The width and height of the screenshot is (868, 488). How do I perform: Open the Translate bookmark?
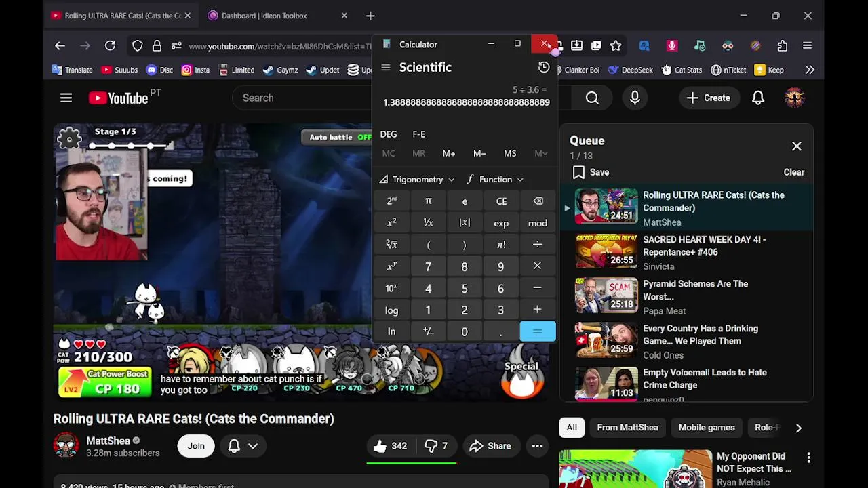coord(73,70)
